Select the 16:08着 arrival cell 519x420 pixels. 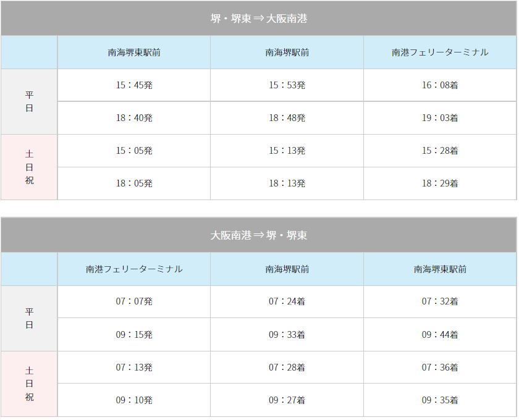pyautogui.click(x=440, y=85)
